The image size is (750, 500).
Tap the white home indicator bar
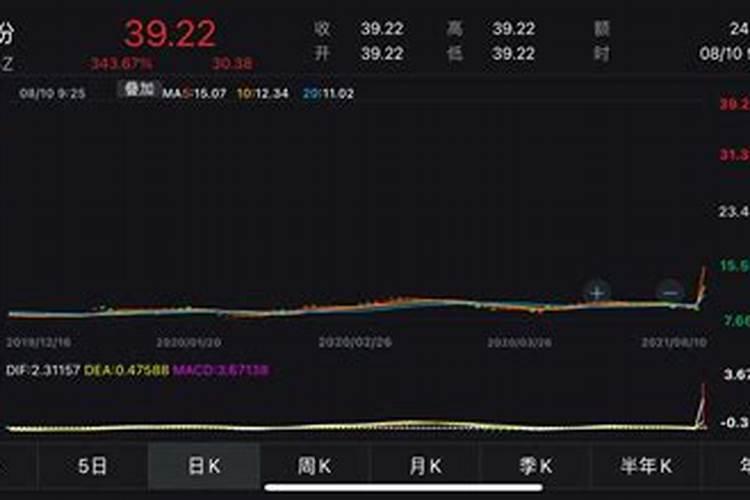pos(375,489)
